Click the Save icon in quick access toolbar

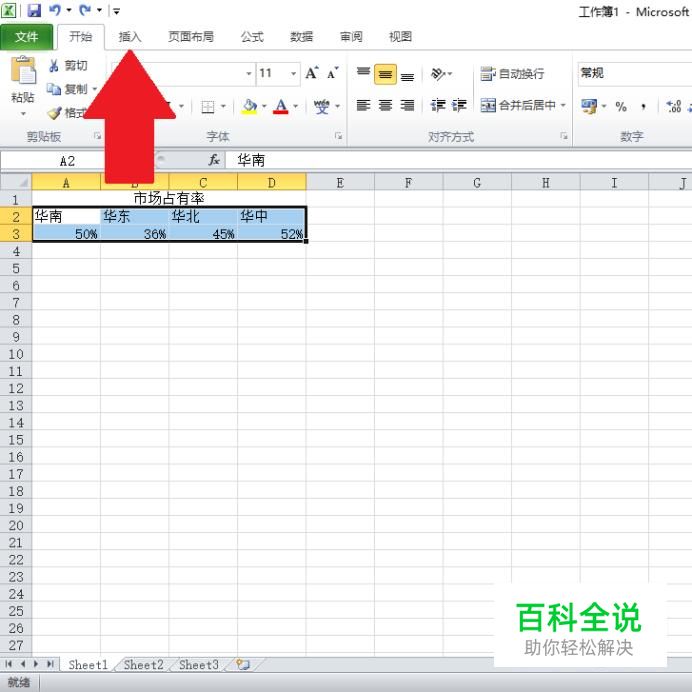(34, 10)
